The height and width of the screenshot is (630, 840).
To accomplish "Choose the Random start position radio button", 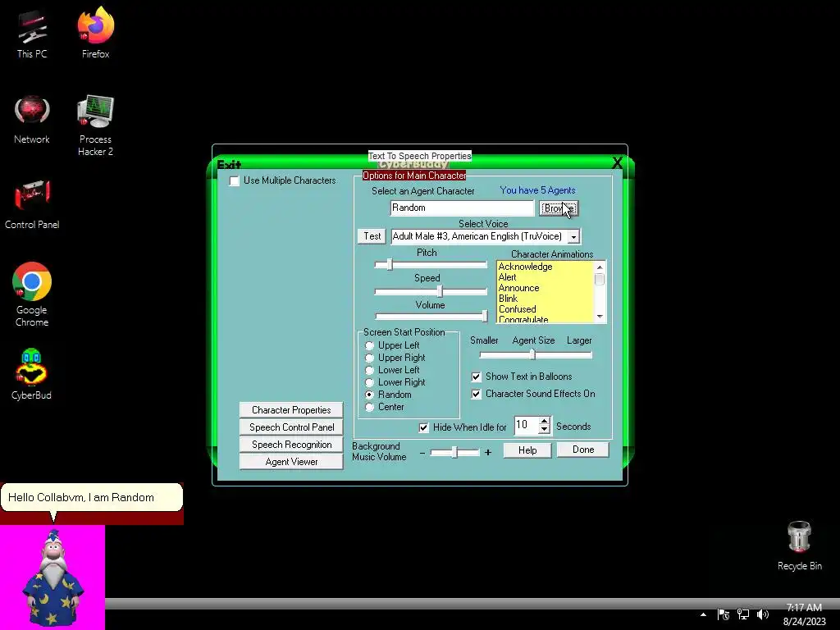I will [369, 395].
